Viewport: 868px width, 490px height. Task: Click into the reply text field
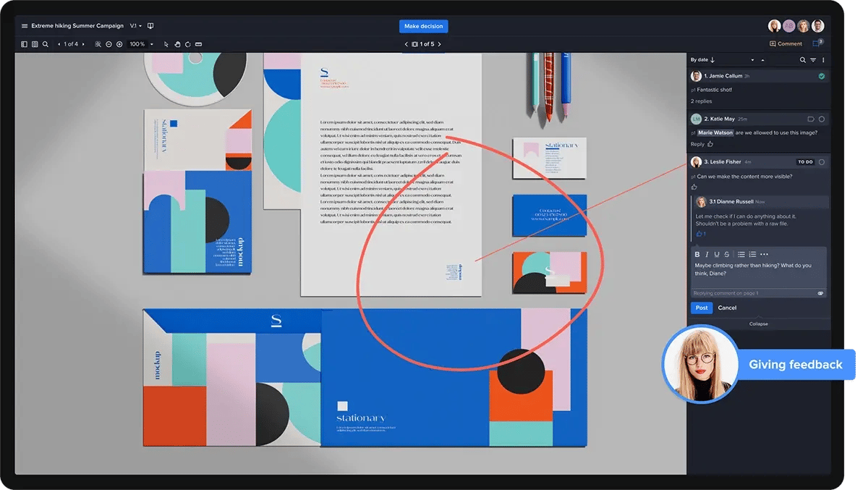pyautogui.click(x=757, y=270)
